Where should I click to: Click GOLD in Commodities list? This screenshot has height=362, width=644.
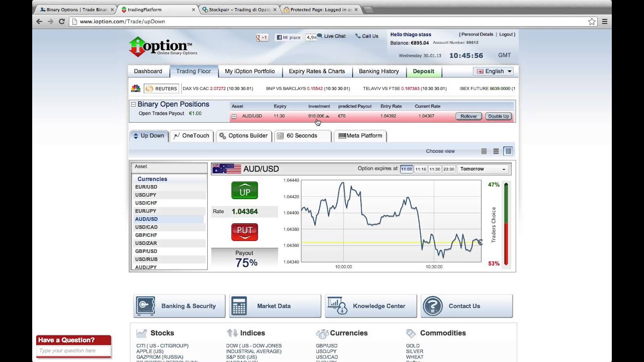pyautogui.click(x=413, y=346)
